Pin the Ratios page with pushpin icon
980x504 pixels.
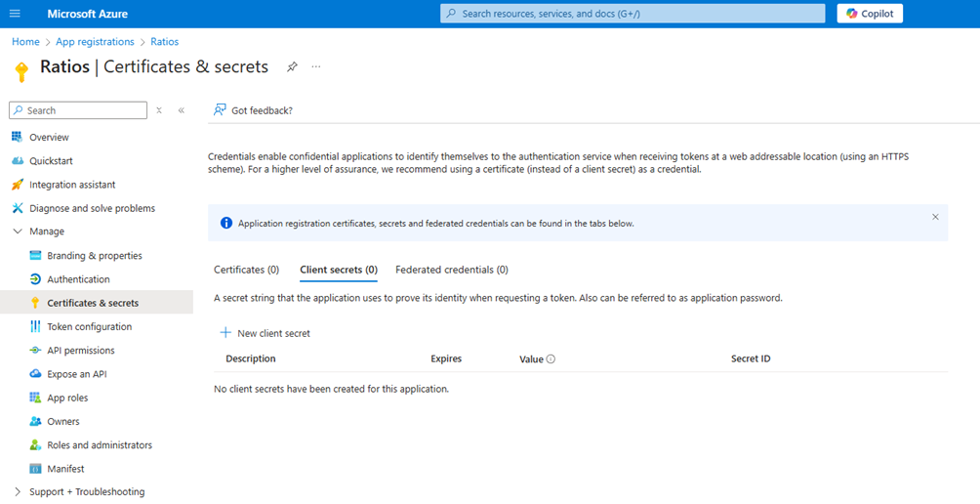pyautogui.click(x=292, y=66)
